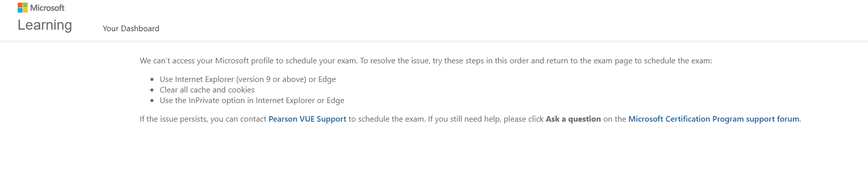Open the Pearson VUE Support link
Viewport: 868px width, 193px height.
307,119
